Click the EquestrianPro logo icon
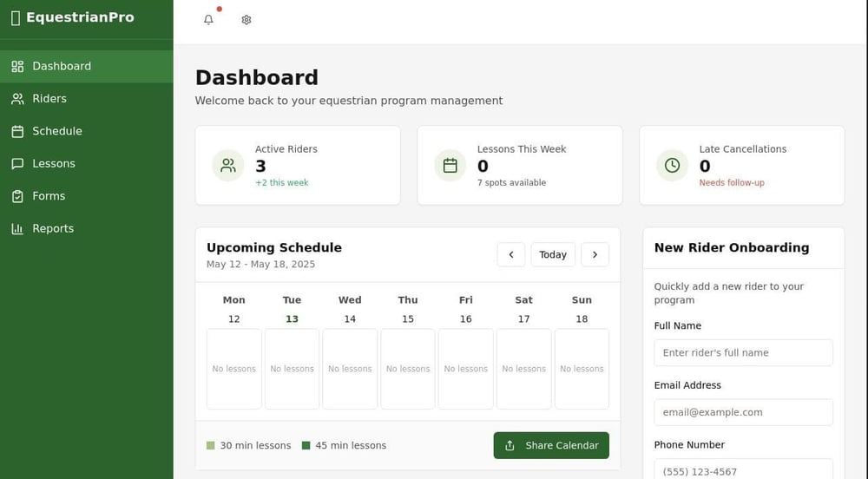868x479 pixels. pyautogui.click(x=16, y=17)
